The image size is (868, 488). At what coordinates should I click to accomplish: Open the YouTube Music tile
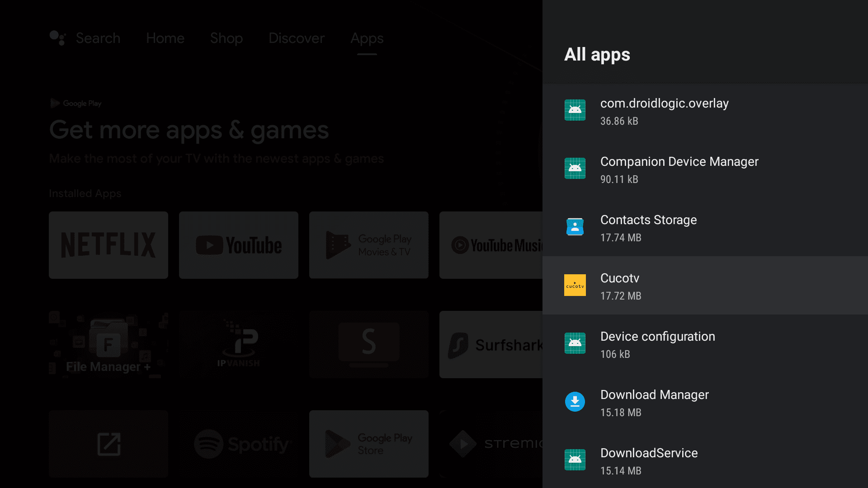491,245
